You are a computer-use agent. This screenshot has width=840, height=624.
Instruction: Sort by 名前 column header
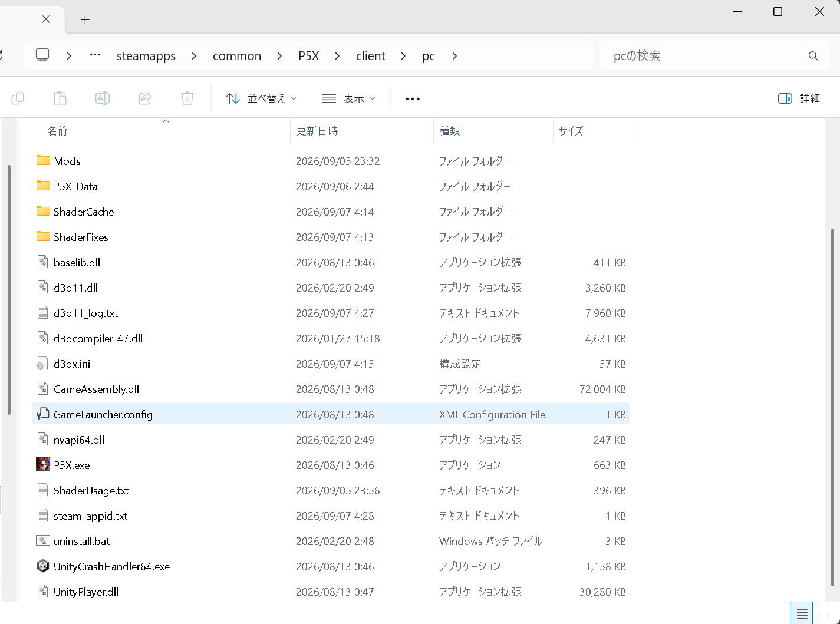(57, 131)
